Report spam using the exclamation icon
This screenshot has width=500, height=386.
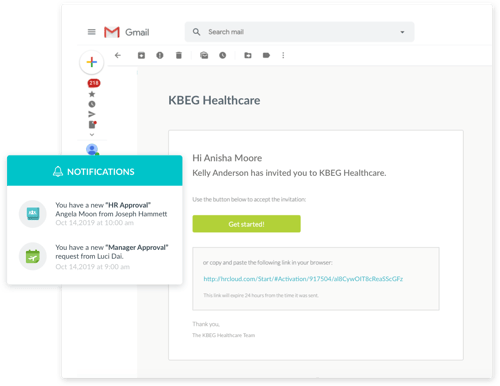point(160,55)
